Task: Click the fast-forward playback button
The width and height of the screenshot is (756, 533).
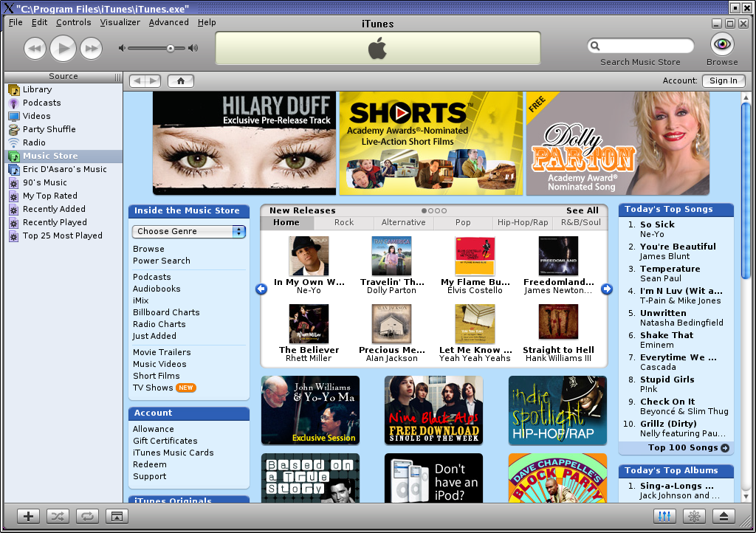Action: [x=91, y=48]
